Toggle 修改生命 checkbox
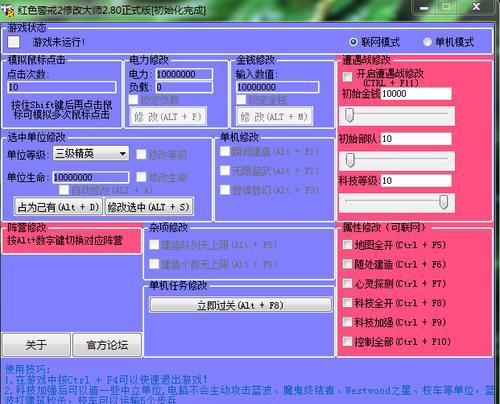 coord(141,177)
